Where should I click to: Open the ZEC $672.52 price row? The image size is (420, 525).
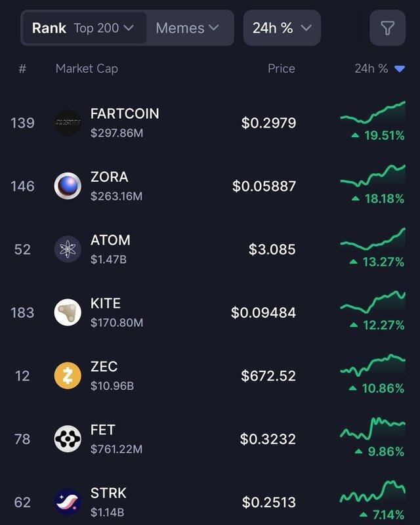268,376
